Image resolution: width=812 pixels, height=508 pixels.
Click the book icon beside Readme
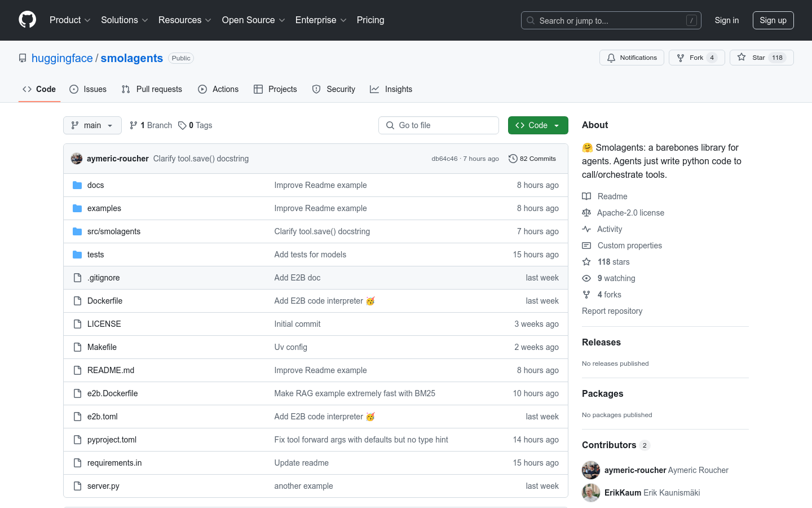tap(586, 196)
